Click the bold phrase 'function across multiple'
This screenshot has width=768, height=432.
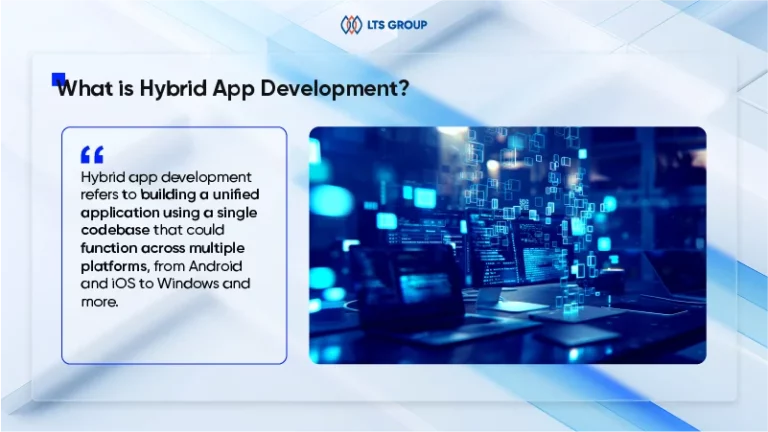(163, 248)
